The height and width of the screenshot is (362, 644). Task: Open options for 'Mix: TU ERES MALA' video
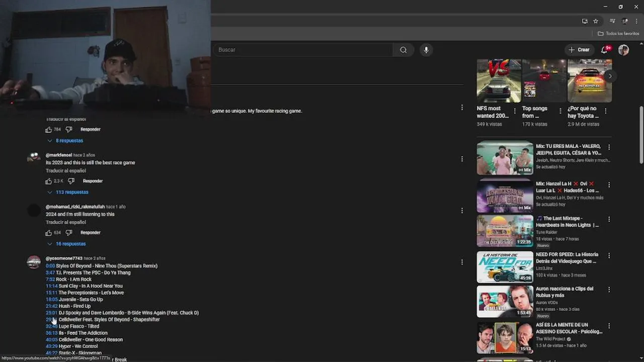click(609, 147)
